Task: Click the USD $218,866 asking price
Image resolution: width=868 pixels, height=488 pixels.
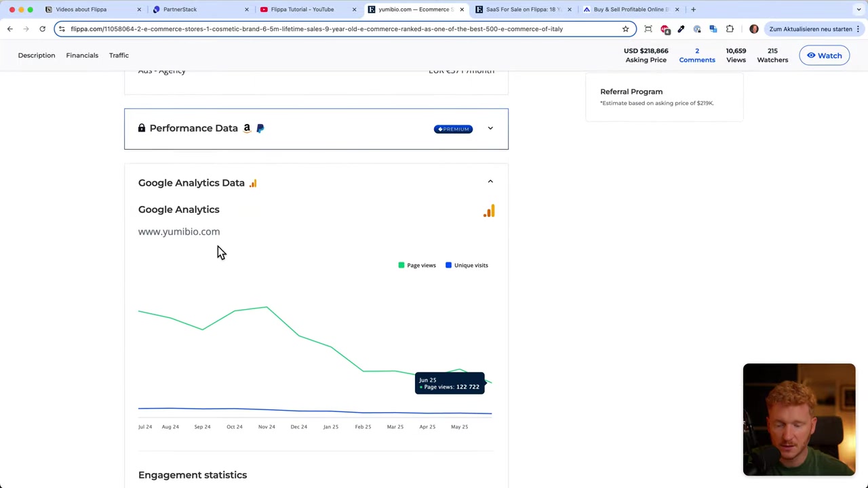Action: click(646, 55)
